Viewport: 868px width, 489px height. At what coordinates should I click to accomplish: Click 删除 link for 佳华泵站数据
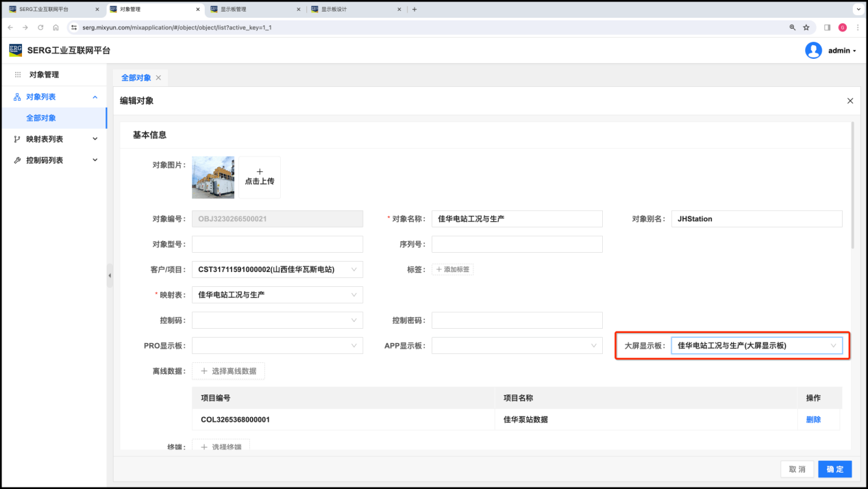813,420
